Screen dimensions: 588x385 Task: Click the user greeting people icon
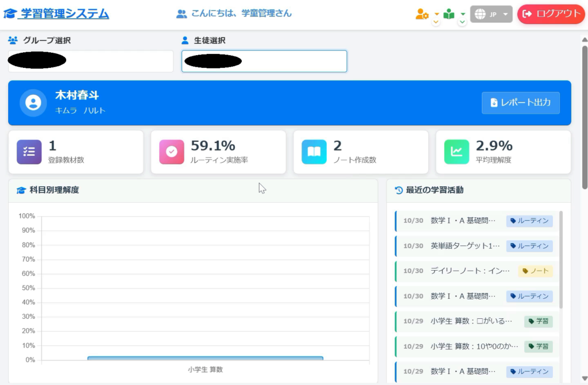pos(181,14)
